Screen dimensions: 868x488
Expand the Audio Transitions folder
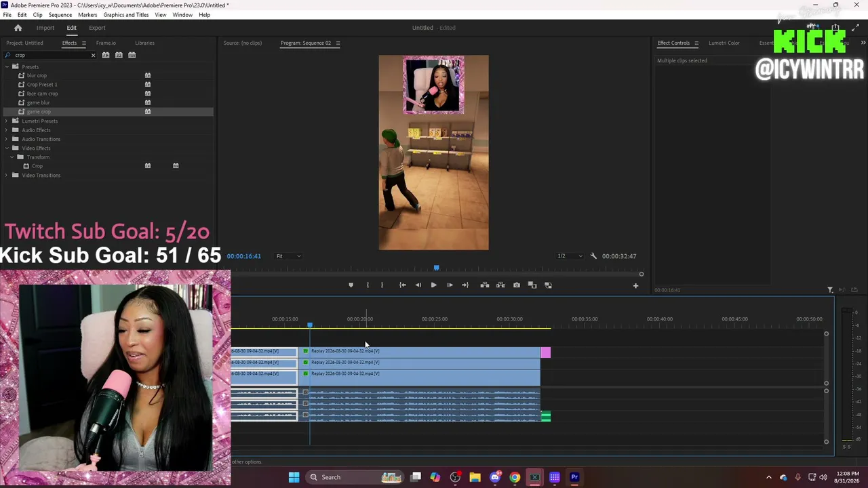[x=7, y=139]
